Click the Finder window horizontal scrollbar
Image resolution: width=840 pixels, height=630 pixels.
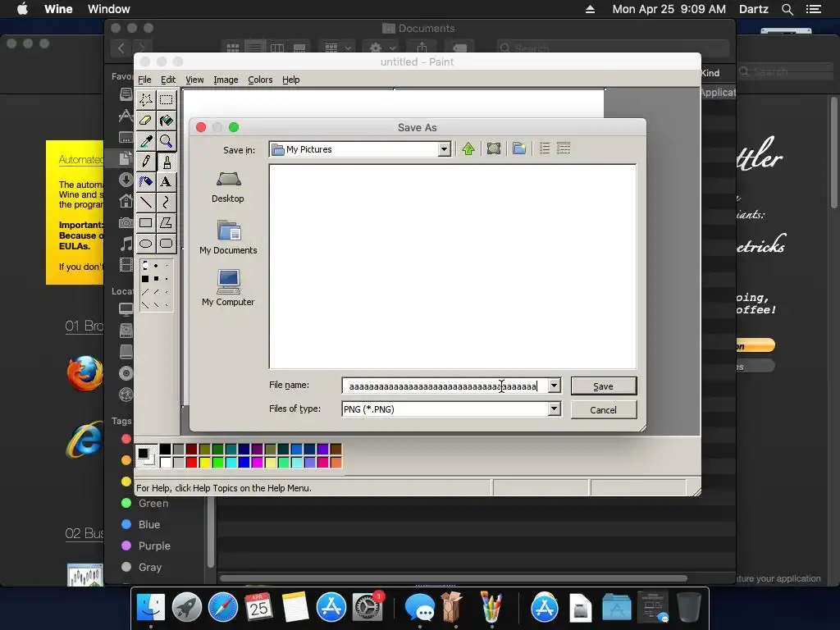point(453,578)
